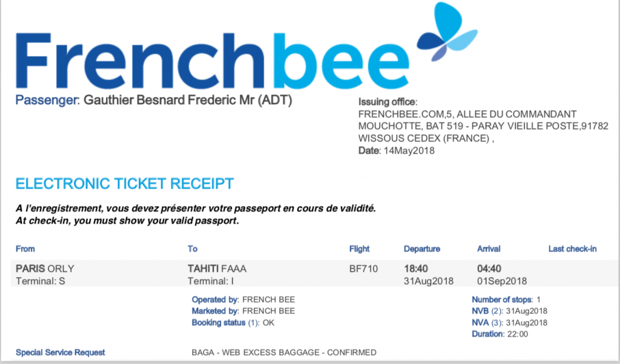Click the PARIS ORLY origin cell

tap(45, 269)
